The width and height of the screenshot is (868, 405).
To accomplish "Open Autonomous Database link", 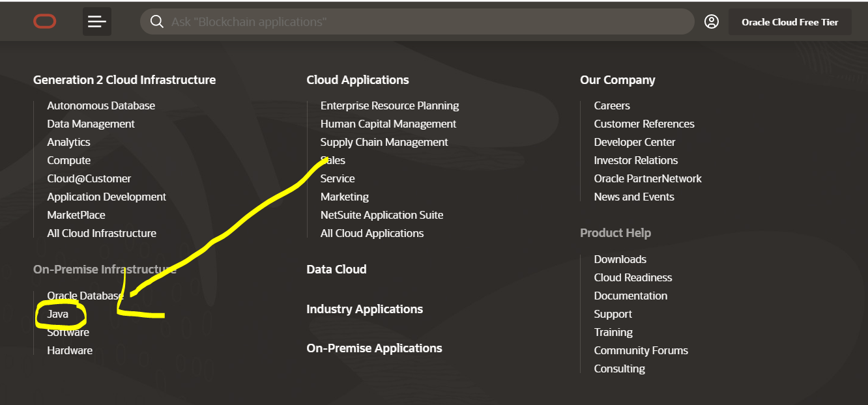I will pyautogui.click(x=101, y=105).
